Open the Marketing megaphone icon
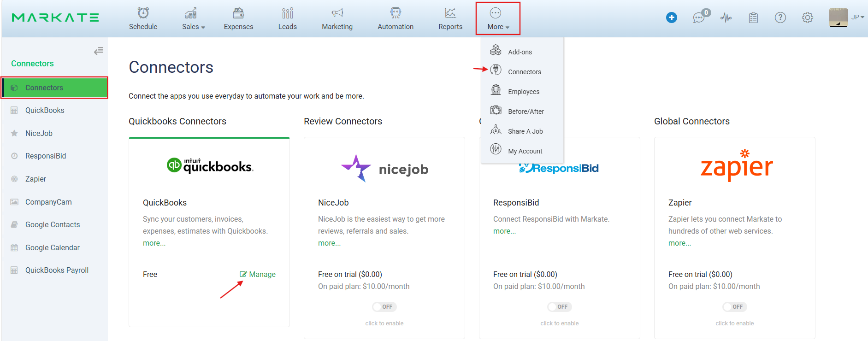This screenshot has height=341, width=868. [x=337, y=13]
